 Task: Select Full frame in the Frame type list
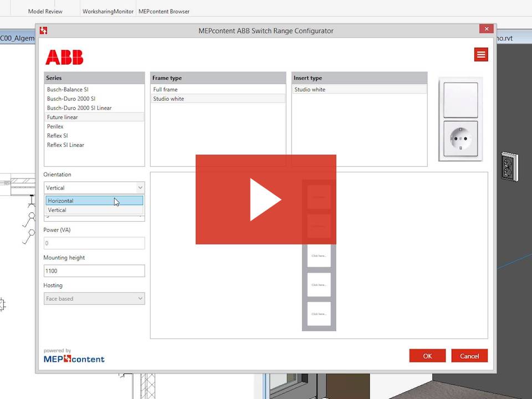218,90
